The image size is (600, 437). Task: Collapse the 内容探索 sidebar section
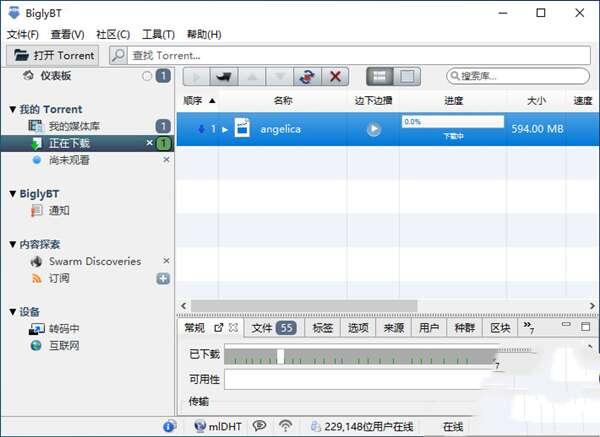[12, 244]
